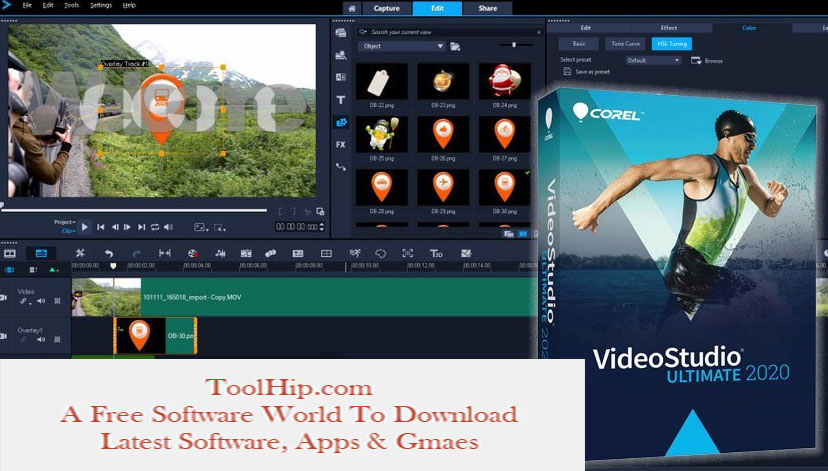The height and width of the screenshot is (471, 828).
Task: Select the OB-30.png bus pin thumbnail
Action: (504, 187)
